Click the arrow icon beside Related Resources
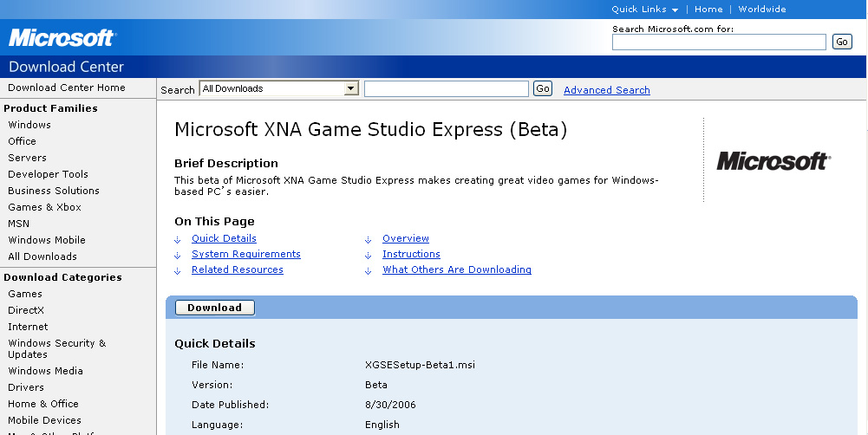Image resolution: width=868 pixels, height=435 pixels. pos(178,270)
